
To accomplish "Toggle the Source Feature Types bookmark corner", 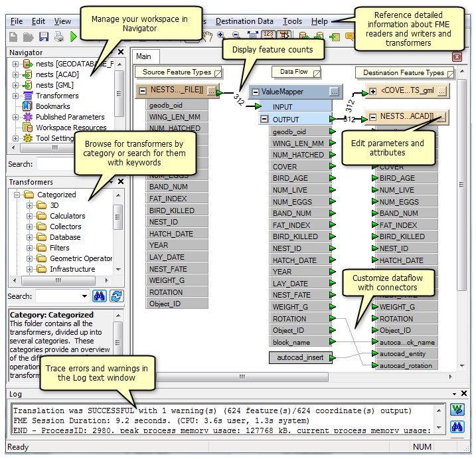I will pos(218,72).
